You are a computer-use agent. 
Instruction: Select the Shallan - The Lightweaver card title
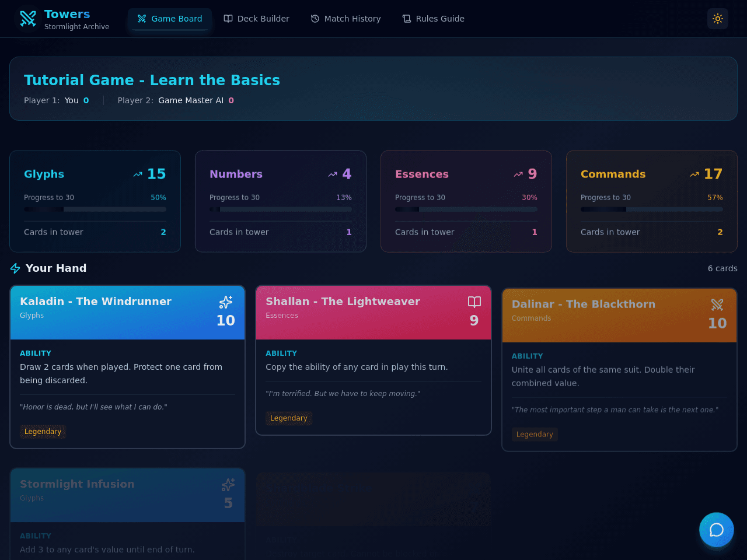[343, 302]
